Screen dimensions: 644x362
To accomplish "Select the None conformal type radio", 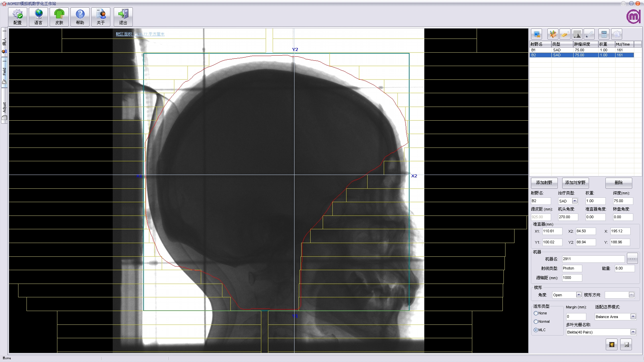I will pos(536,313).
